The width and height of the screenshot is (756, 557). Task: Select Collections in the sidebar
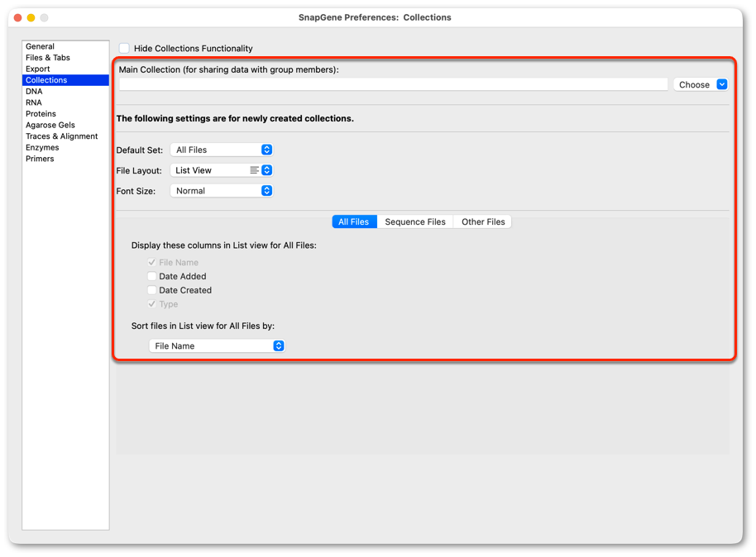tap(65, 80)
